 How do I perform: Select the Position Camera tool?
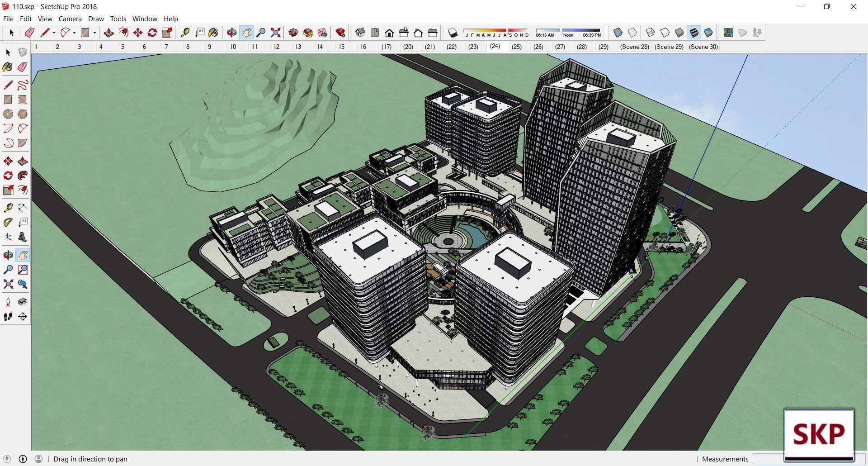8,302
